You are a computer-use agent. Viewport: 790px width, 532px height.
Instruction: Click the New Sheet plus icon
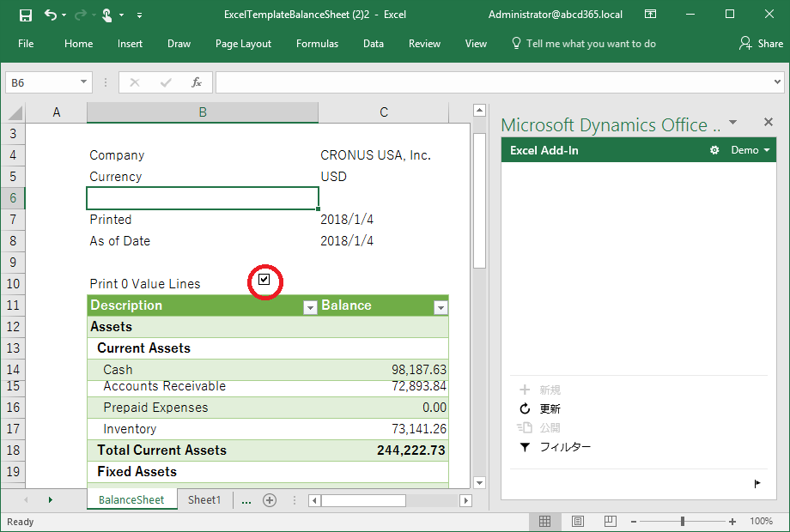(x=270, y=500)
